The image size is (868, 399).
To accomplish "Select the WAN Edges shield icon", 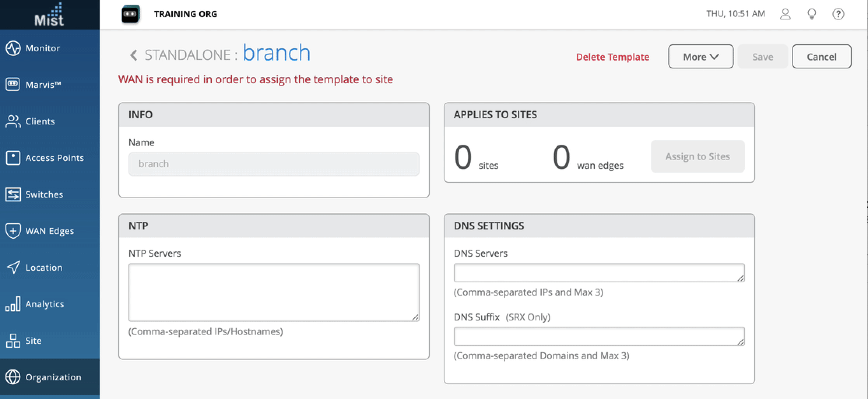I will pos(13,231).
